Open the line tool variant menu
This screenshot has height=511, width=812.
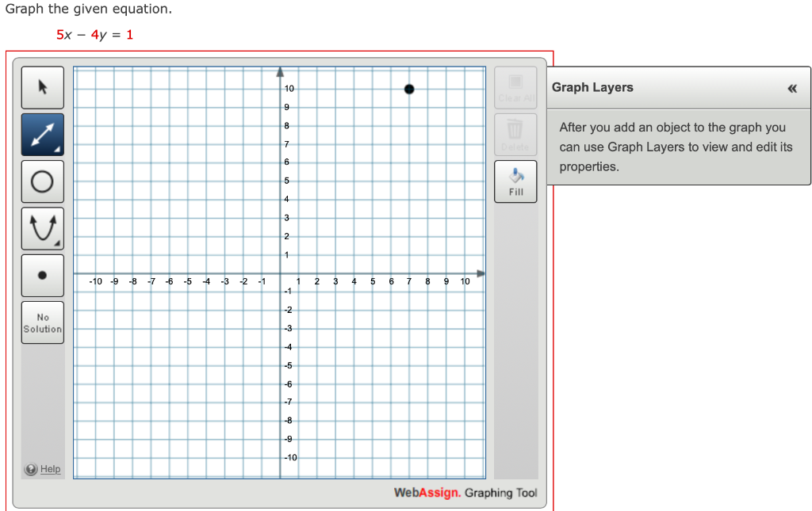pos(57,148)
